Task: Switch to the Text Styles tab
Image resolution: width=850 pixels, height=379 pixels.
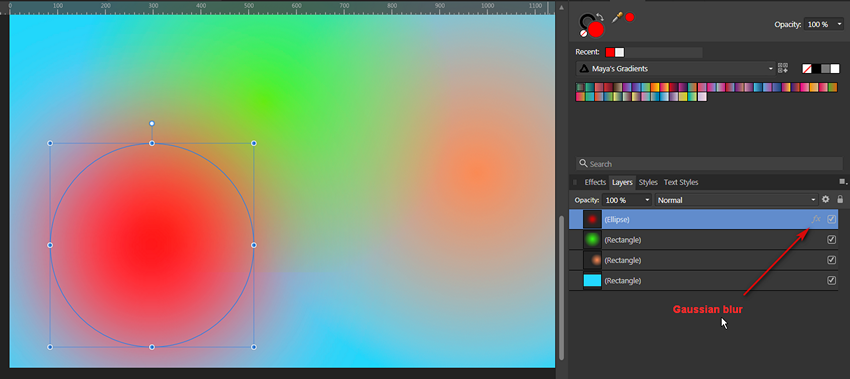Action: (x=681, y=182)
